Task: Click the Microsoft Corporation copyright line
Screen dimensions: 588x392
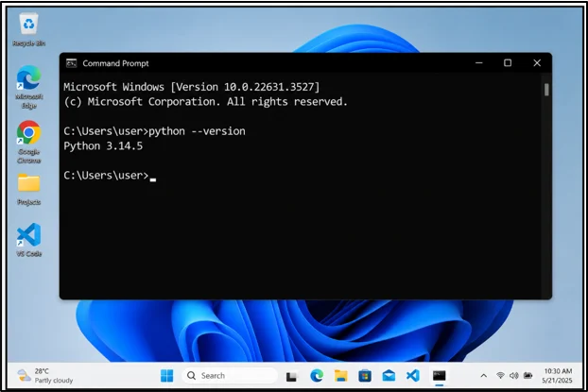Action: click(205, 102)
